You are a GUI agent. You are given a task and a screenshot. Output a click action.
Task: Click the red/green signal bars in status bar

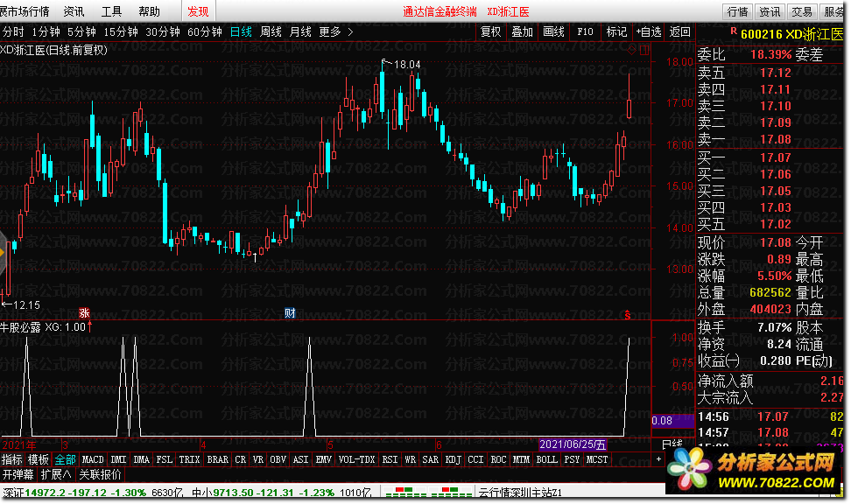(x=428, y=492)
